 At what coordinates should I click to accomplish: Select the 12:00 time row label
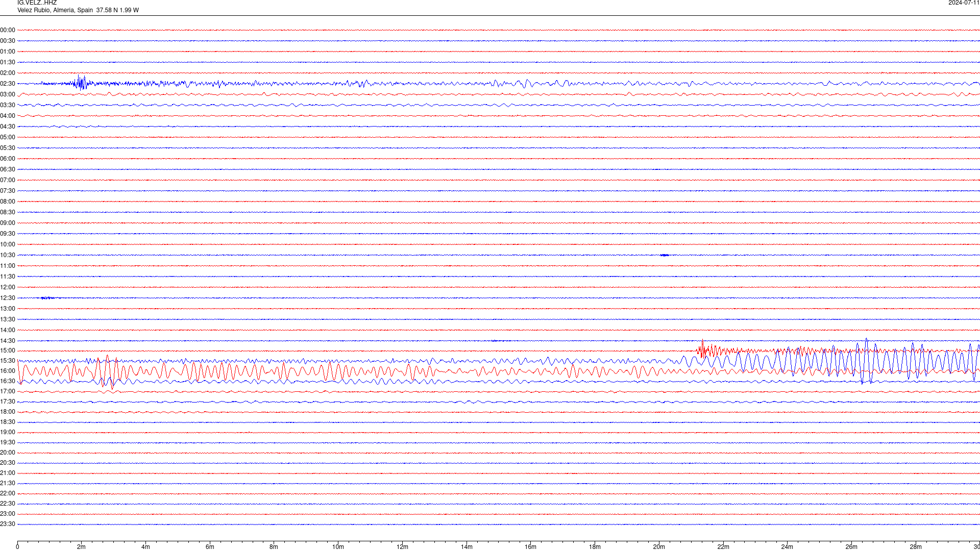coord(8,287)
